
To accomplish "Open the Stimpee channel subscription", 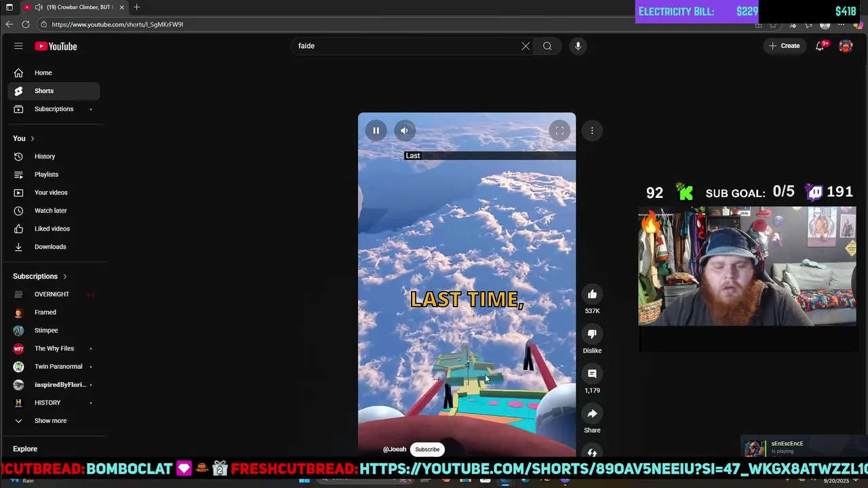I will (54, 330).
